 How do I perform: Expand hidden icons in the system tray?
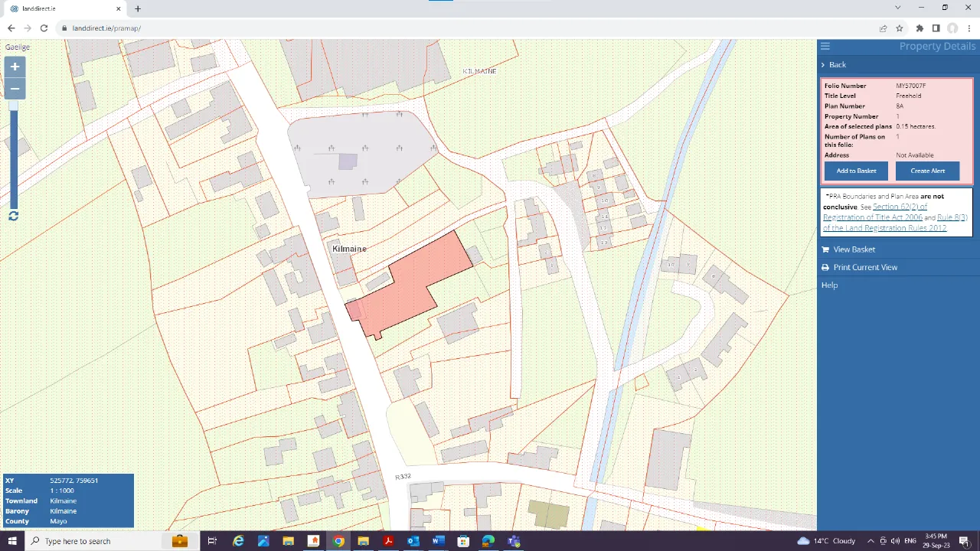tap(871, 541)
